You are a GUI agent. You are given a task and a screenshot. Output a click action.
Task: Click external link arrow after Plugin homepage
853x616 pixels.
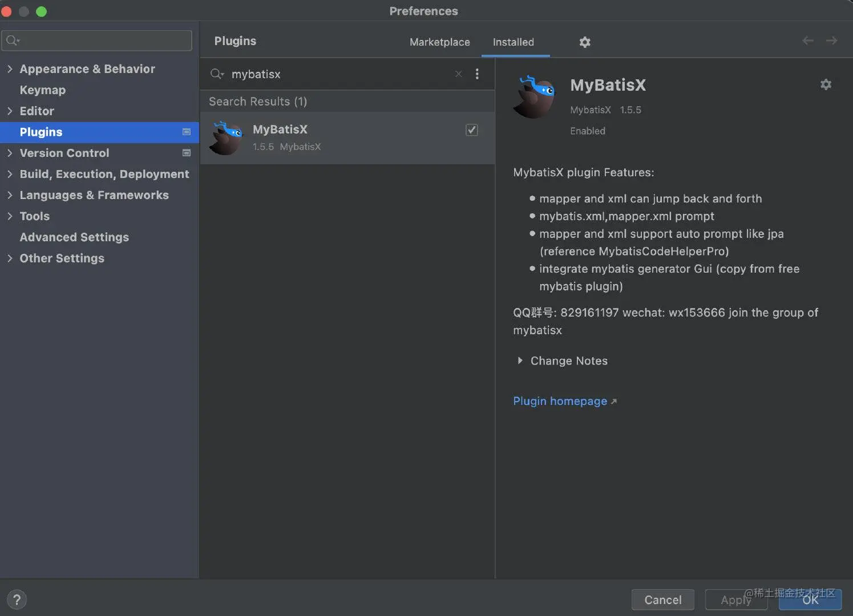(x=614, y=402)
